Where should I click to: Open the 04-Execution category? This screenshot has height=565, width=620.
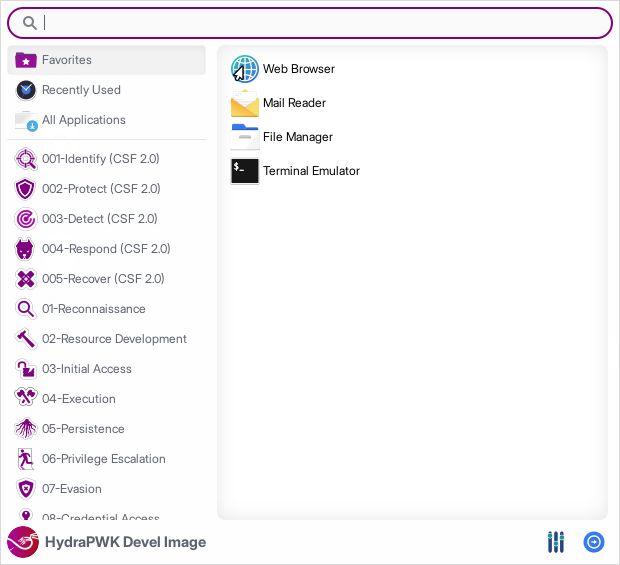(x=78, y=399)
